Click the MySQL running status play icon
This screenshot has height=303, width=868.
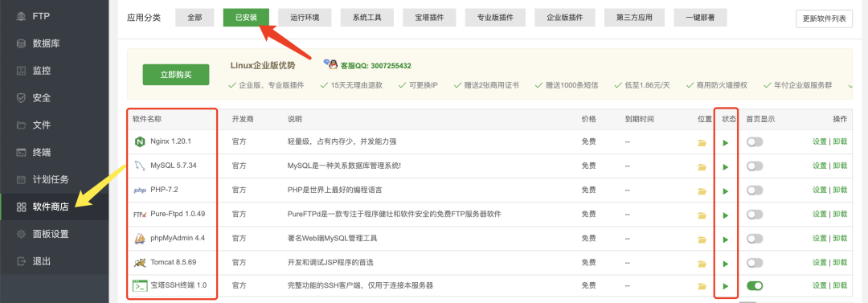[x=725, y=166]
